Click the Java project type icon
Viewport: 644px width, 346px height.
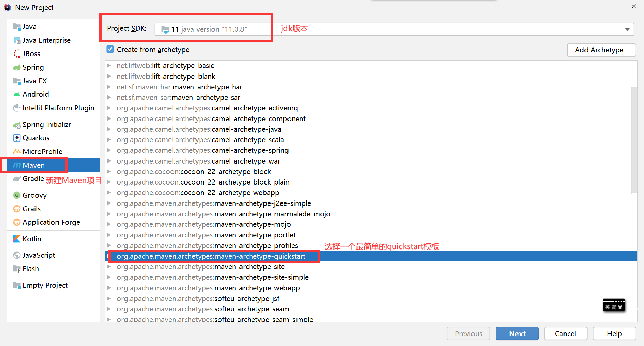17,27
